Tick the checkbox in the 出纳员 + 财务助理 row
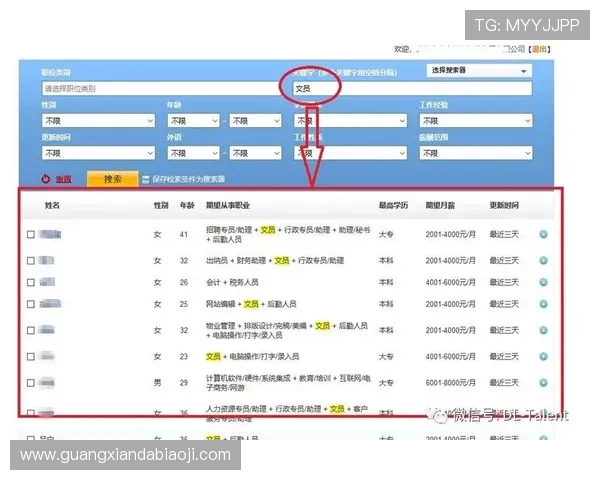Image resolution: width=600 pixels, height=480 pixels. tap(31, 261)
